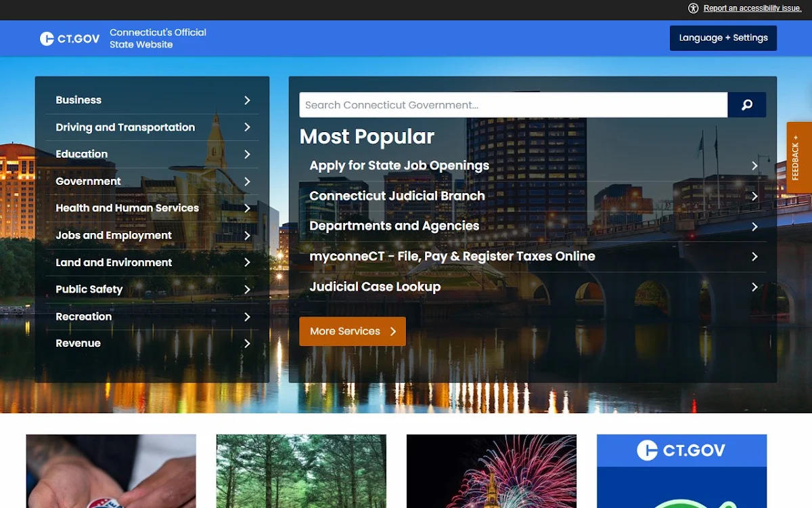Click the Most Popular heading
Image resolution: width=812 pixels, height=508 pixels.
367,136
